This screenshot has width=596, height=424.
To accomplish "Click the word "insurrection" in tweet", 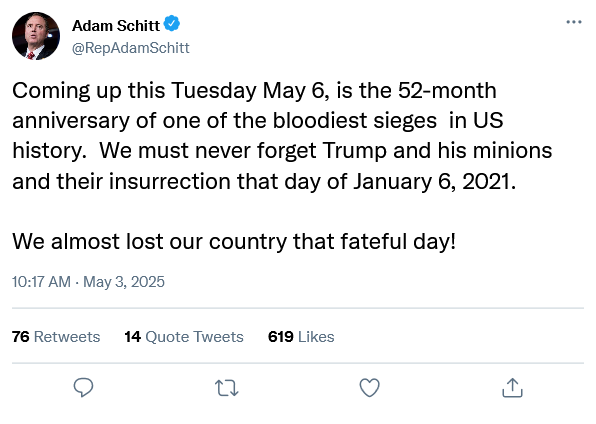I will [170, 181].
